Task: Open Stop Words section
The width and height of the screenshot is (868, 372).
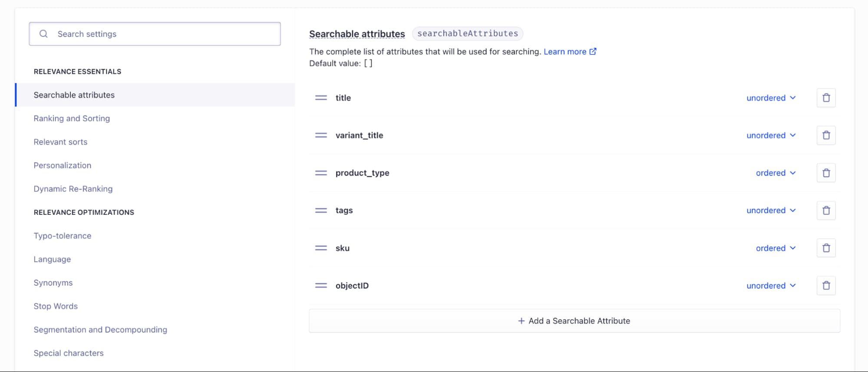Action: pos(56,306)
